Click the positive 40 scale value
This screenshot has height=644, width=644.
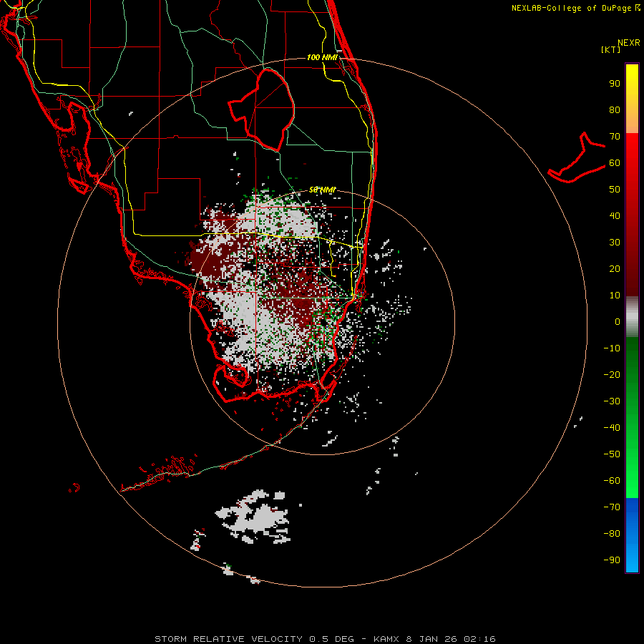click(x=615, y=215)
